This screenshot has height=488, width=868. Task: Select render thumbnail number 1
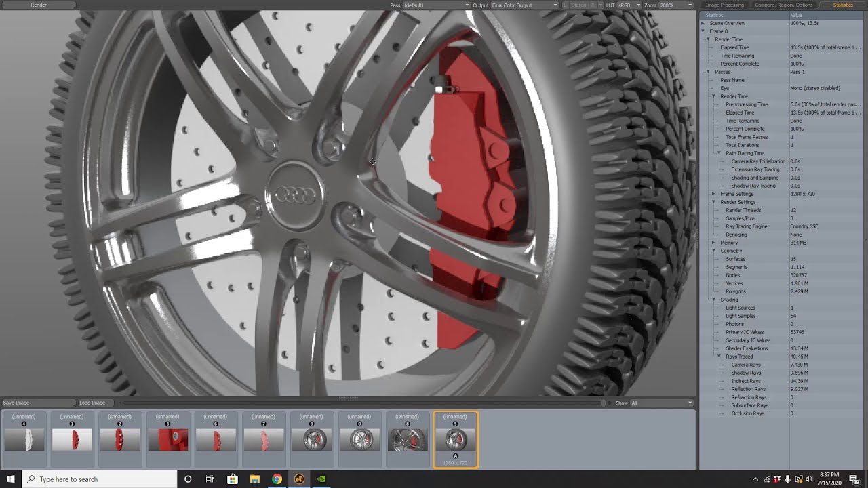72,439
